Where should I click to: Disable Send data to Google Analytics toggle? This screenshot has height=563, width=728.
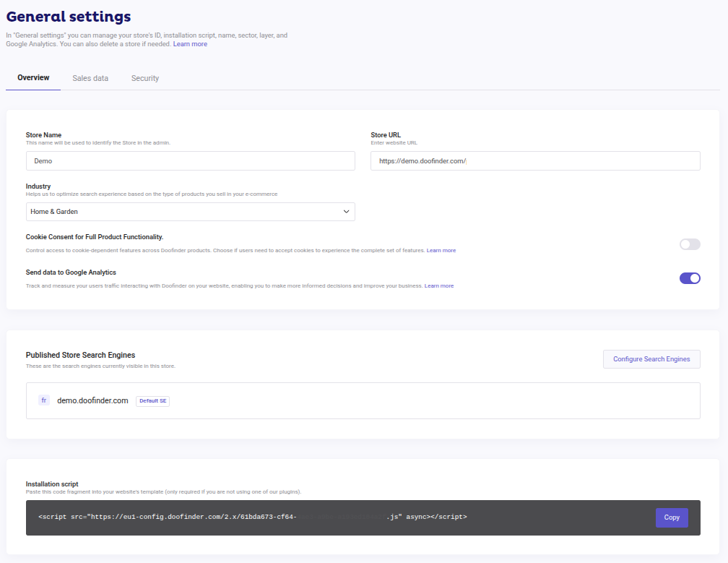(x=690, y=278)
